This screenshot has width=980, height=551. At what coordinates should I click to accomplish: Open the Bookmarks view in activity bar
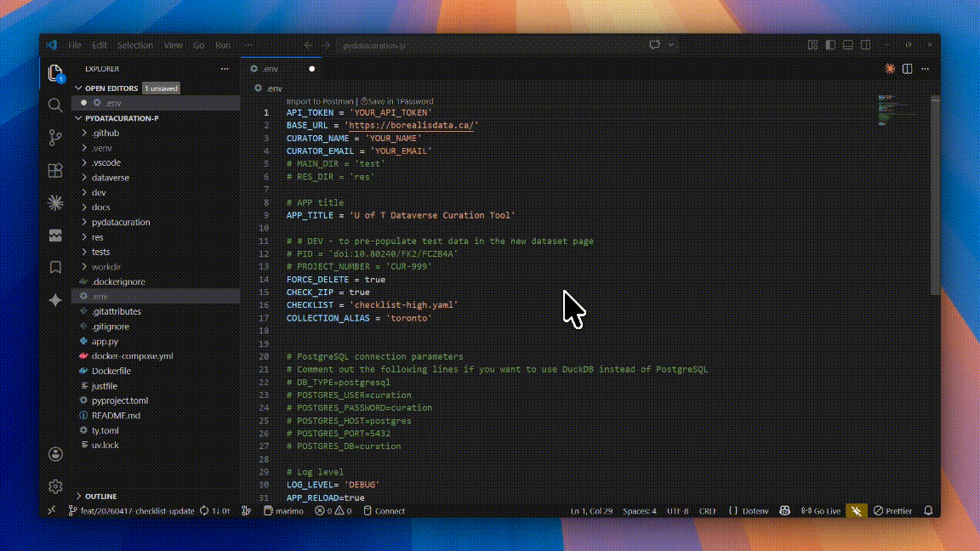click(55, 267)
